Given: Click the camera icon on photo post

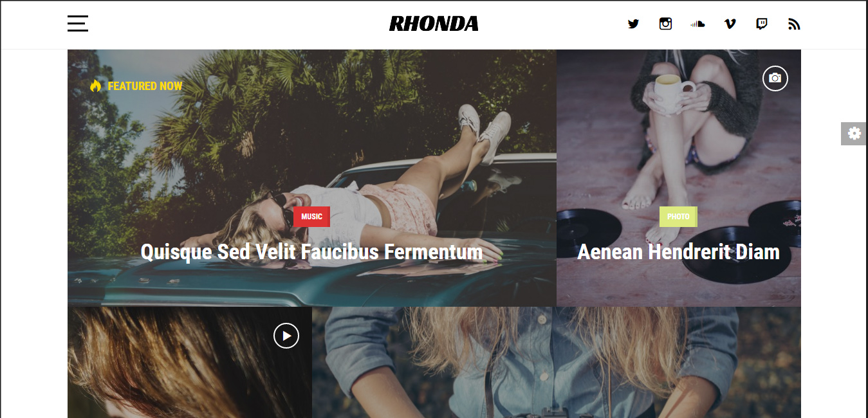Looking at the screenshot, I should [x=775, y=78].
